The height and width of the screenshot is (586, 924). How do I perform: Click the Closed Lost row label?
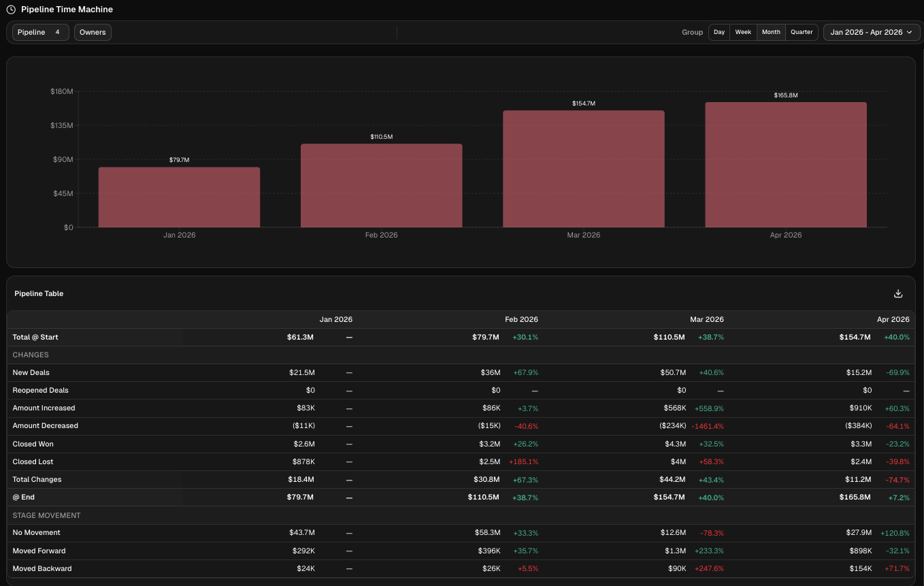coord(33,461)
